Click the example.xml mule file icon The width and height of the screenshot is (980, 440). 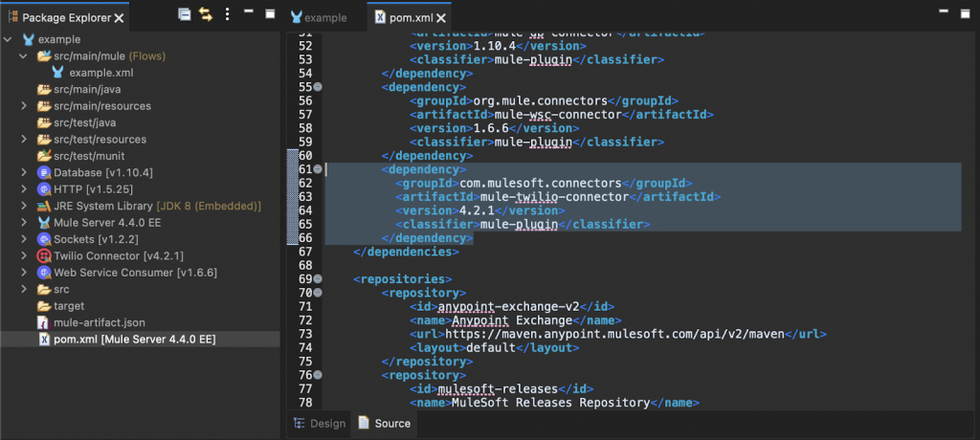(58, 73)
